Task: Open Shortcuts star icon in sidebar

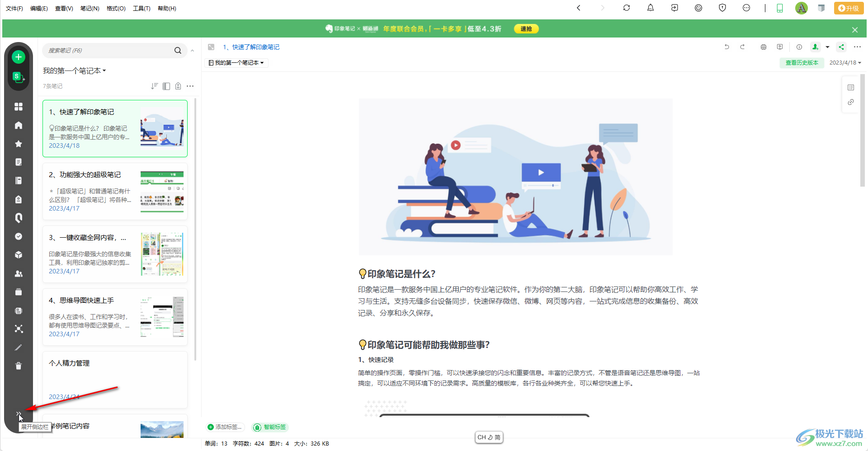Action: tap(19, 144)
